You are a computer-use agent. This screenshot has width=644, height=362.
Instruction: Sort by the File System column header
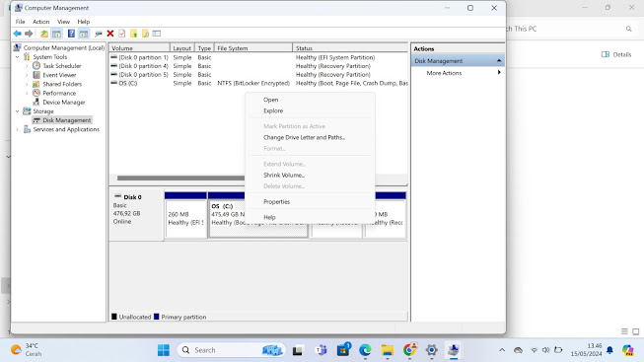click(x=253, y=48)
